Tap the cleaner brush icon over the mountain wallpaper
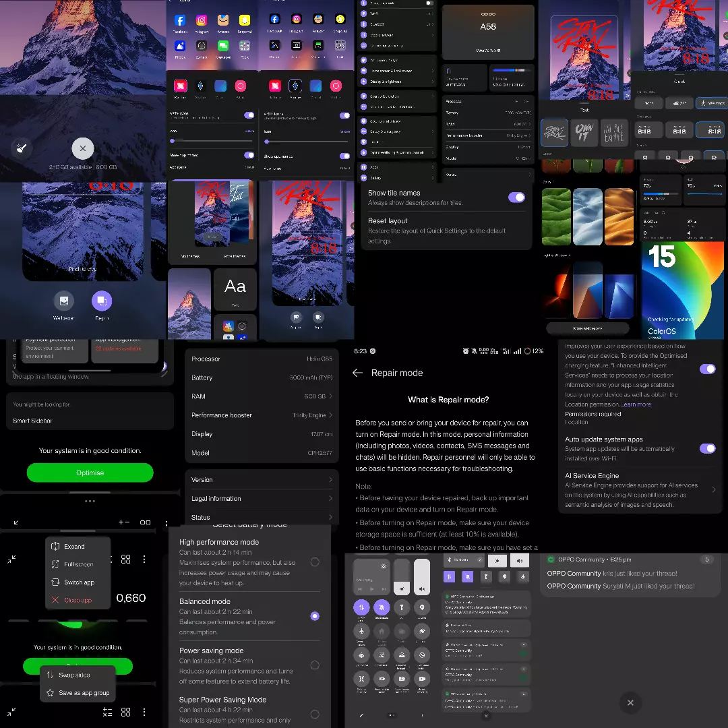This screenshot has height=728, width=728. [x=22, y=148]
